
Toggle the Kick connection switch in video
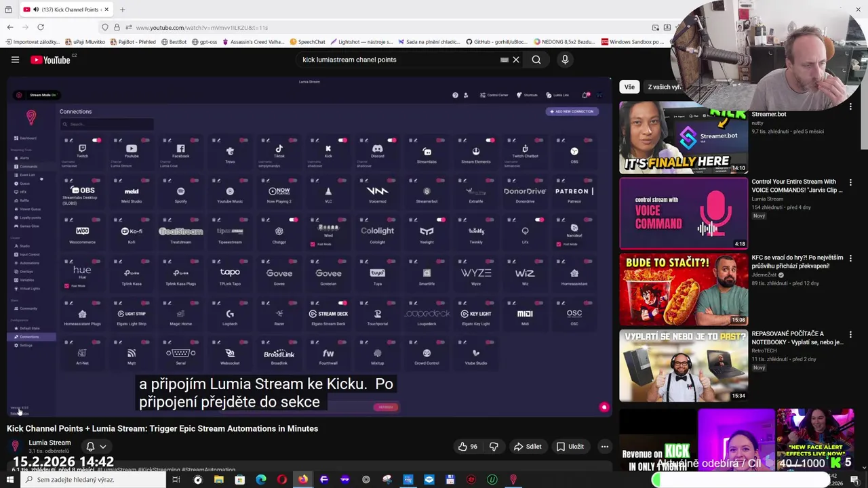click(x=342, y=140)
